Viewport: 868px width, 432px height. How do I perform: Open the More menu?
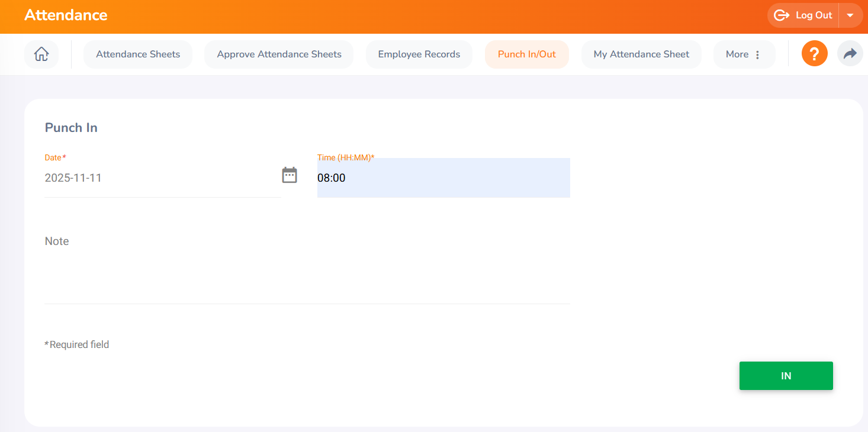pyautogui.click(x=737, y=54)
